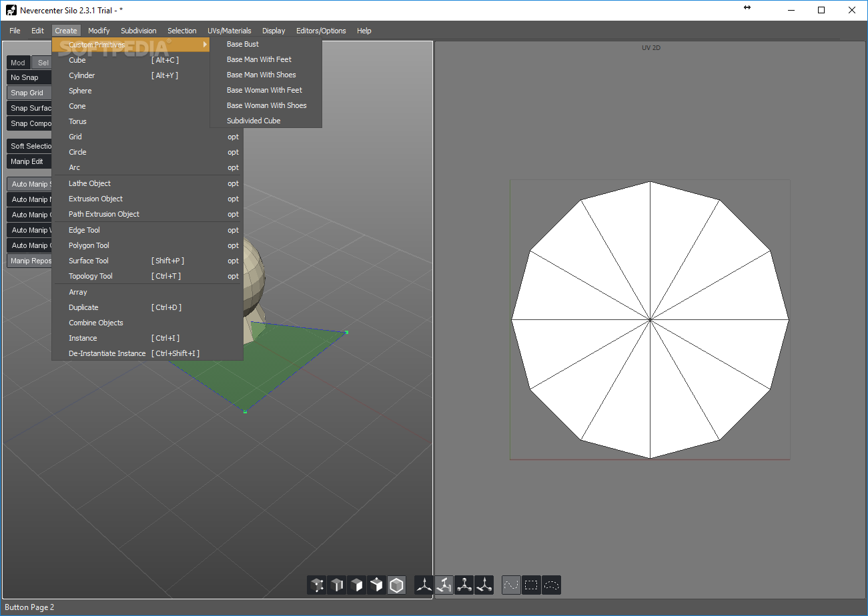The image size is (868, 616).
Task: Open the Subdivision menu
Action: (139, 31)
